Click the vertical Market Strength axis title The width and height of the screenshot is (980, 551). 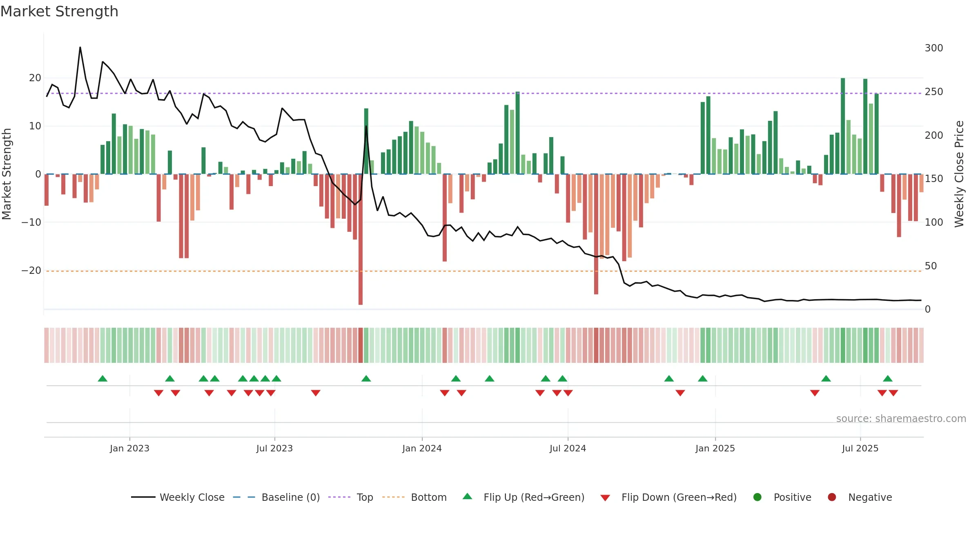(x=7, y=174)
